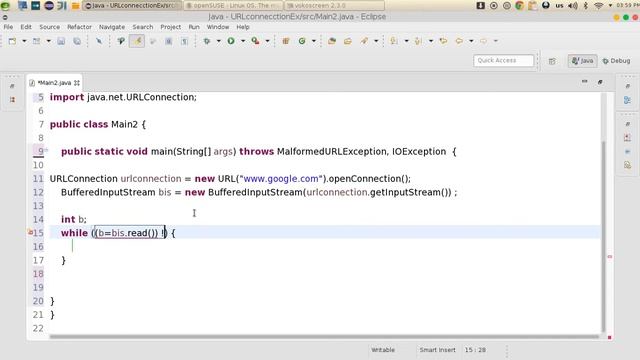The height and width of the screenshot is (360, 640).
Task: Open the Window menu
Action: (218, 27)
